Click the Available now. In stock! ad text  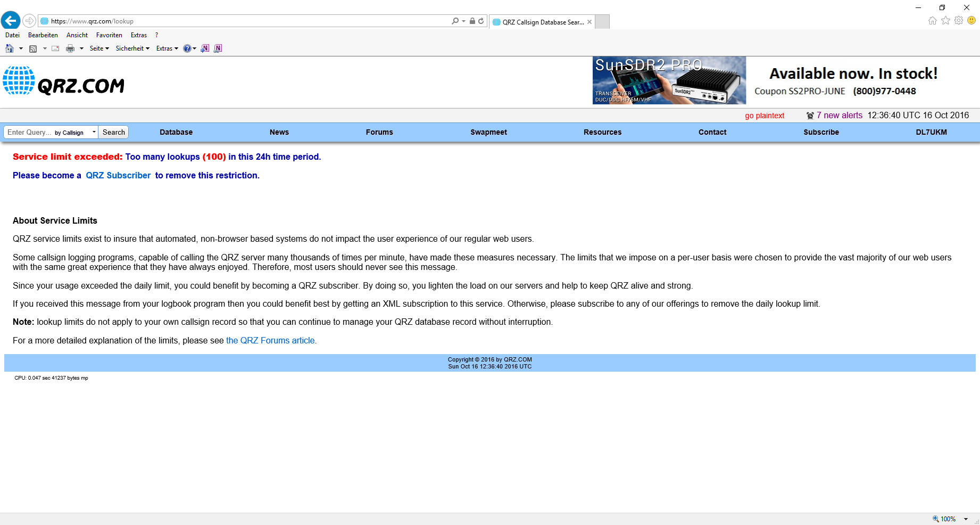pos(853,73)
